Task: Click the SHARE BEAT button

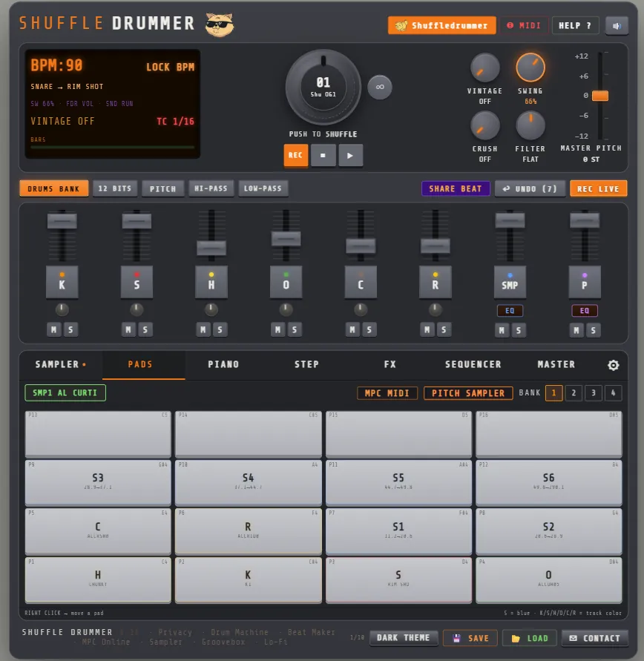Action: [456, 189]
